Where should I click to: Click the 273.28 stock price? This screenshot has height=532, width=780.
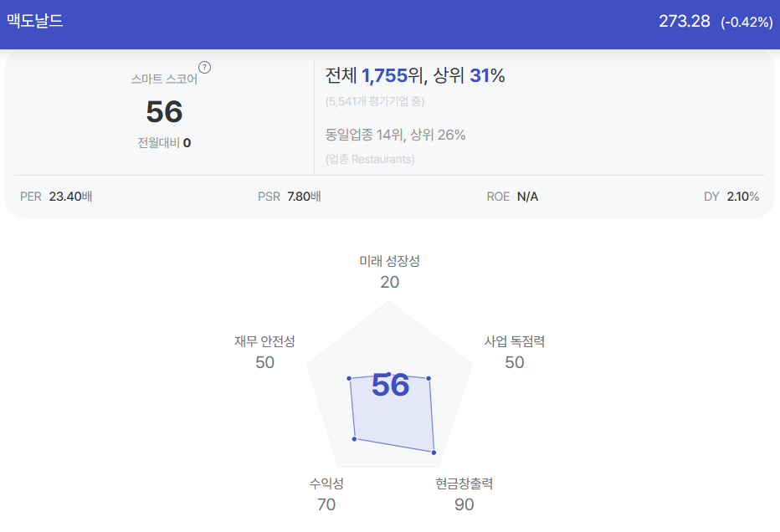click(684, 21)
